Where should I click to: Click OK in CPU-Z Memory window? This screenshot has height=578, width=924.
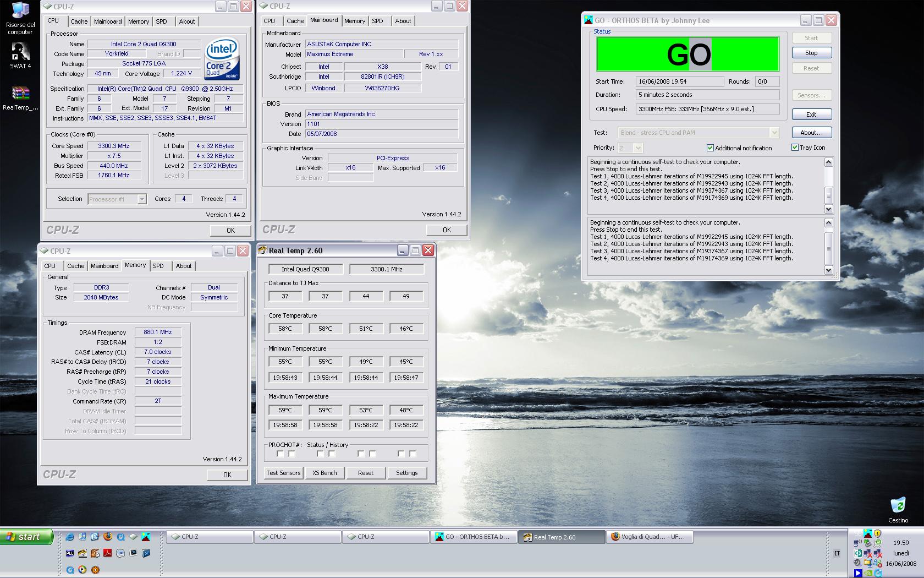[x=227, y=475]
